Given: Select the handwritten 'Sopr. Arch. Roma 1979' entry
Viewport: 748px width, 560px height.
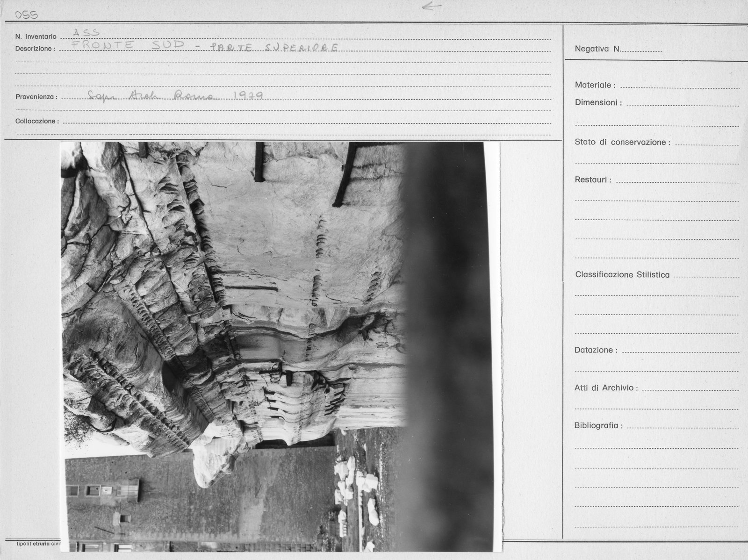Looking at the screenshot, I should pyautogui.click(x=176, y=96).
